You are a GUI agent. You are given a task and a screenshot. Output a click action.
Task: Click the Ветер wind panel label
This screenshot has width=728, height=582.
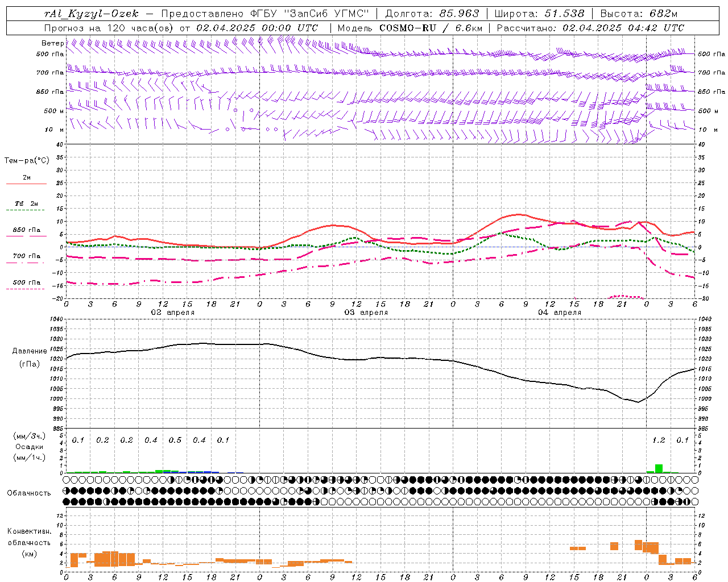(x=52, y=43)
